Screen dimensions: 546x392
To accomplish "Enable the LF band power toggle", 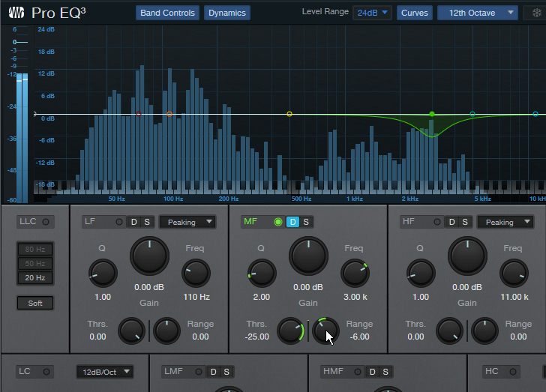I will 118,222.
